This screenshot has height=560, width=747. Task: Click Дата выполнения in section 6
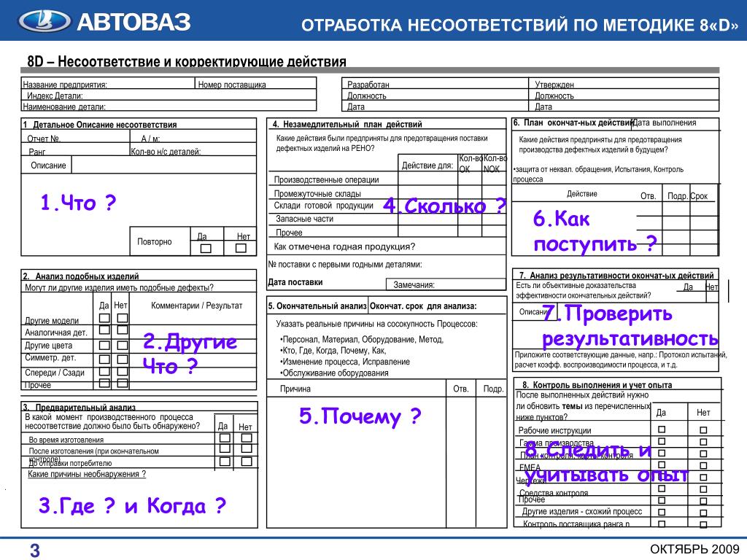(x=664, y=122)
